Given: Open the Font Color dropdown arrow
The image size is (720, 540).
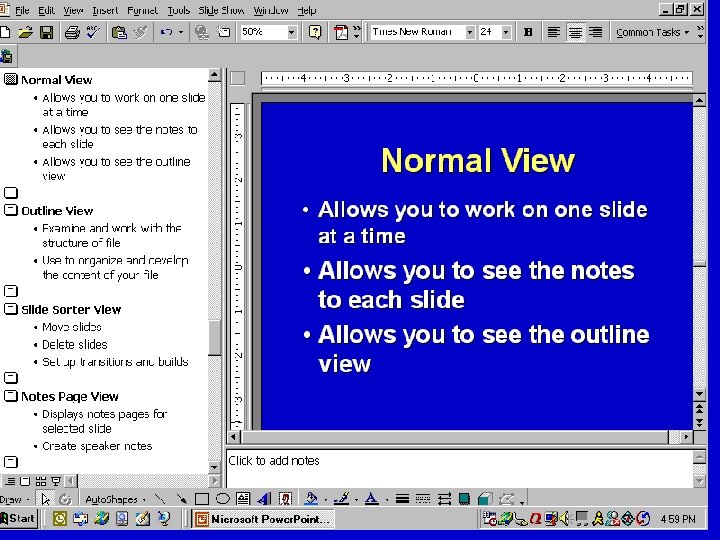Looking at the screenshot, I should pos(387,500).
